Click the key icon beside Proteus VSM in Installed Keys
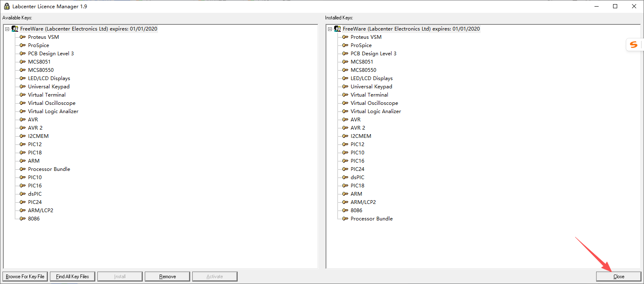 pyautogui.click(x=345, y=37)
